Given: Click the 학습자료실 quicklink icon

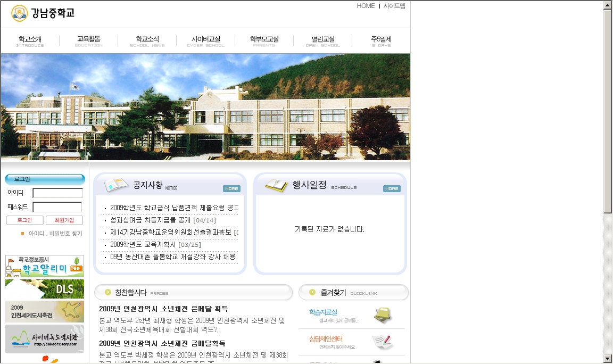Looking at the screenshot, I should click(x=383, y=315).
